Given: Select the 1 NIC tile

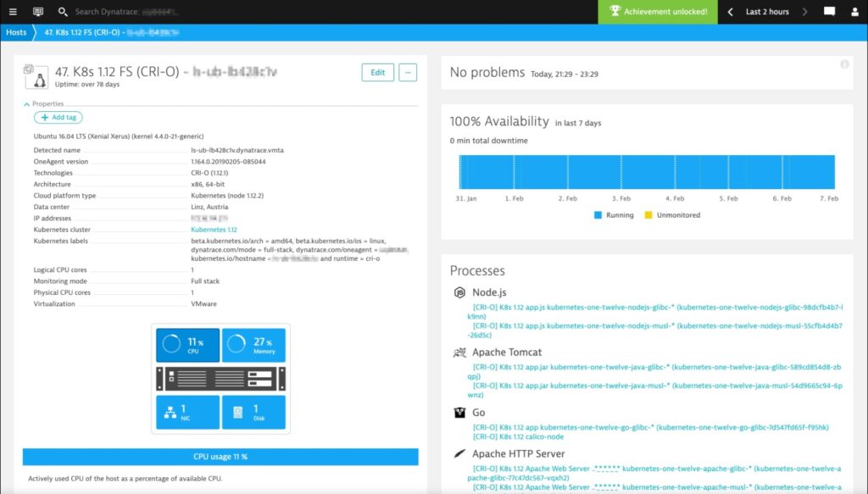Looking at the screenshot, I should (187, 412).
